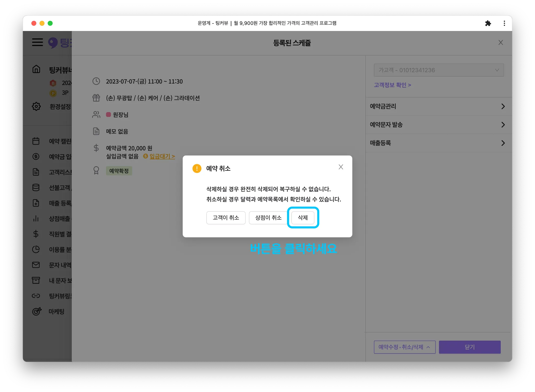Click the home icon in sidebar
This screenshot has height=392, width=535.
click(x=36, y=69)
